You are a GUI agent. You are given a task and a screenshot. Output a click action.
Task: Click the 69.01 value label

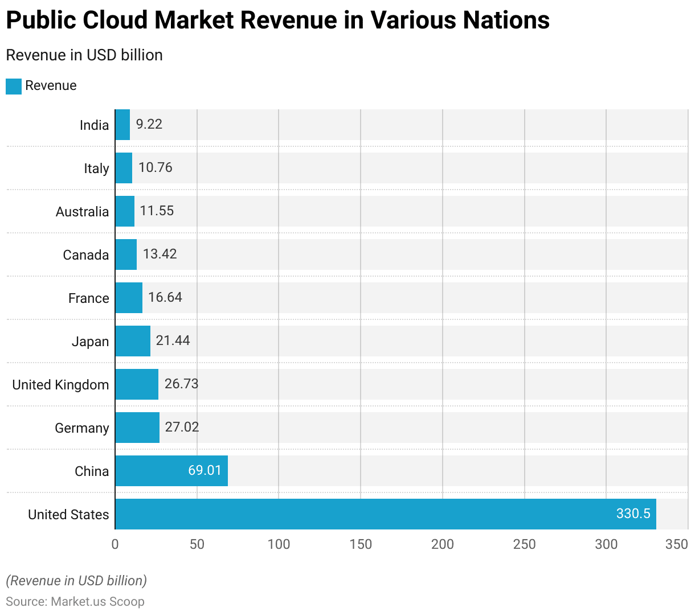[x=205, y=470]
